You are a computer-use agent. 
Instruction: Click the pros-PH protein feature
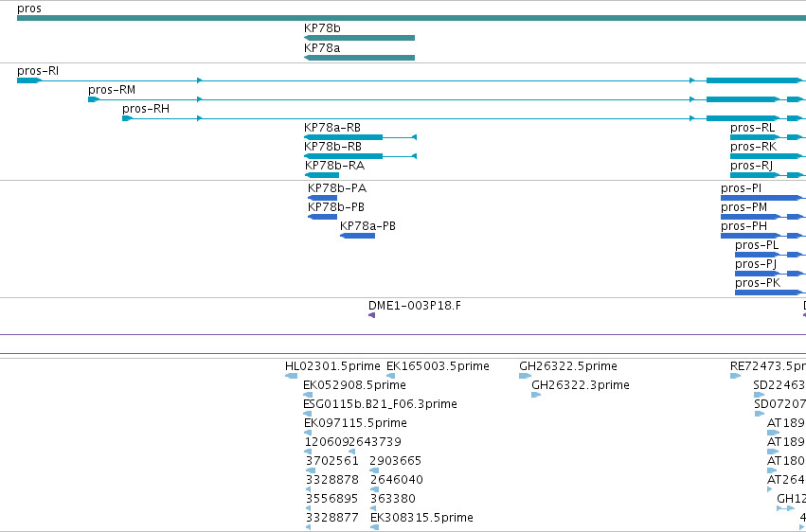click(763, 236)
